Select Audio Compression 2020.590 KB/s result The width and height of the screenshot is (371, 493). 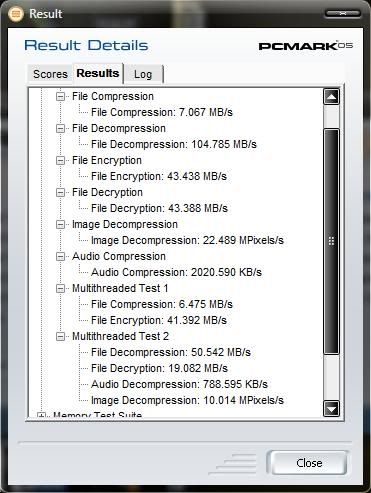(x=176, y=272)
